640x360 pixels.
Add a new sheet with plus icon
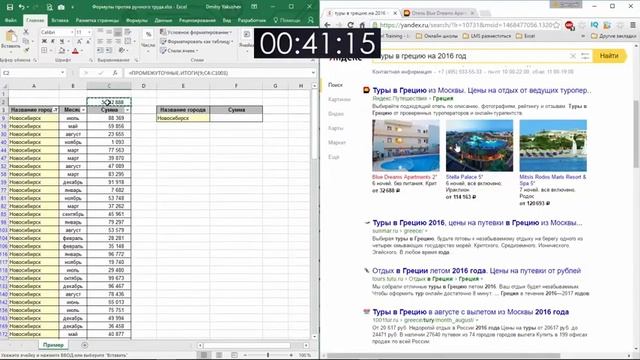(x=84, y=345)
